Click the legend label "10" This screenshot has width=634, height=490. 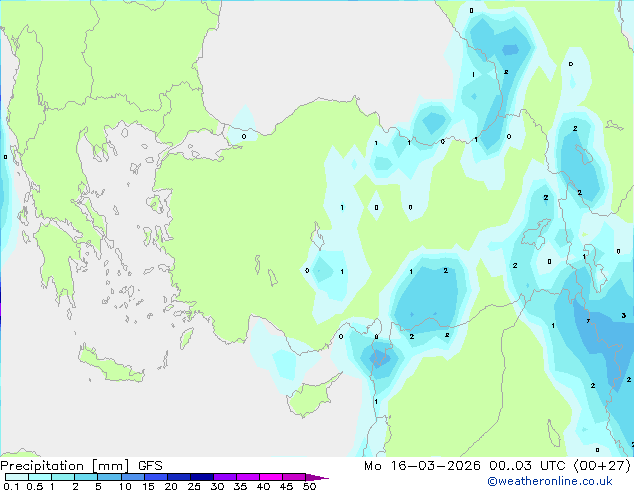tap(125, 486)
